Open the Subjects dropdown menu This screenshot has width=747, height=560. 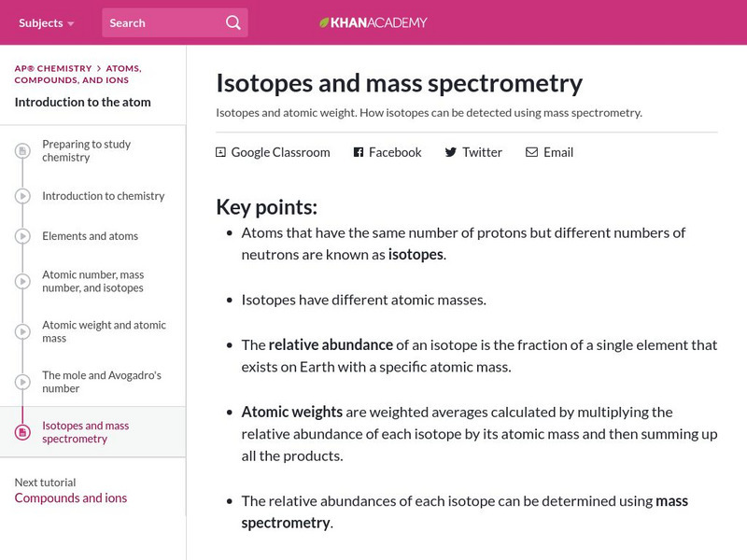[47, 22]
